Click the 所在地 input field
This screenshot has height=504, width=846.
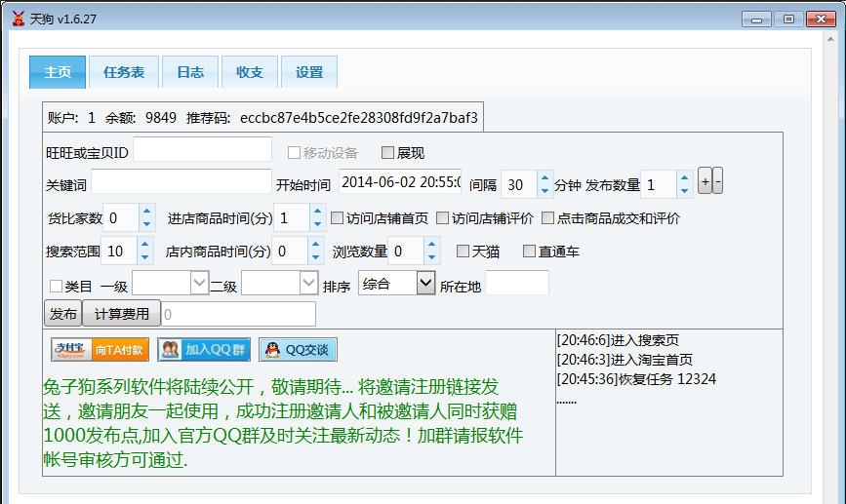(517, 283)
